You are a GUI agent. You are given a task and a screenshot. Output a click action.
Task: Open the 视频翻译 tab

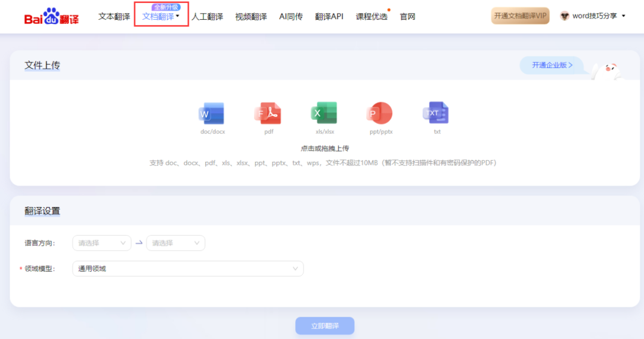pos(251,17)
